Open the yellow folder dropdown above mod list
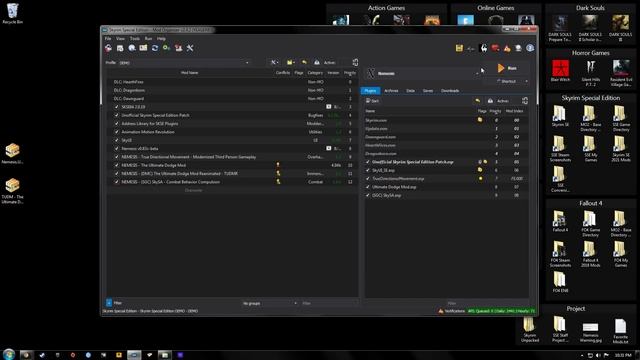 [291, 62]
